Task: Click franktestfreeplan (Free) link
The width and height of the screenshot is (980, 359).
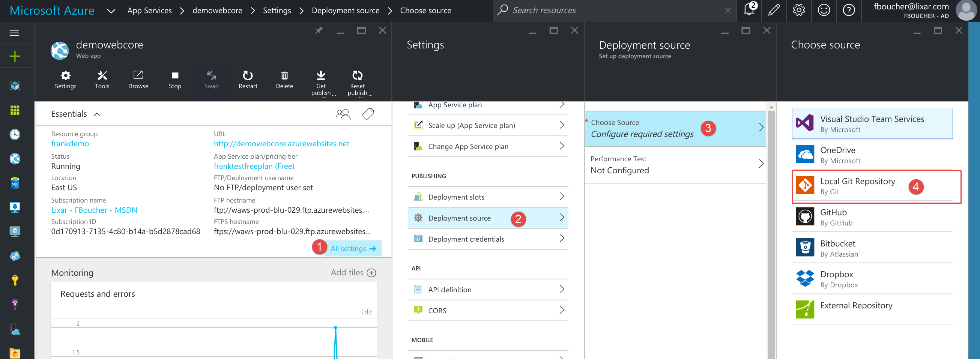Action: pyautogui.click(x=254, y=166)
